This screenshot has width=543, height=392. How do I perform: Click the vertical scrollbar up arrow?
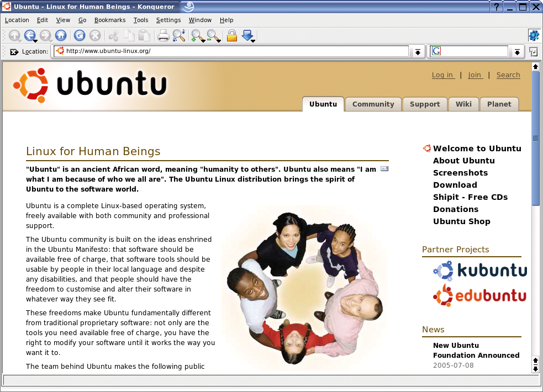(x=535, y=66)
